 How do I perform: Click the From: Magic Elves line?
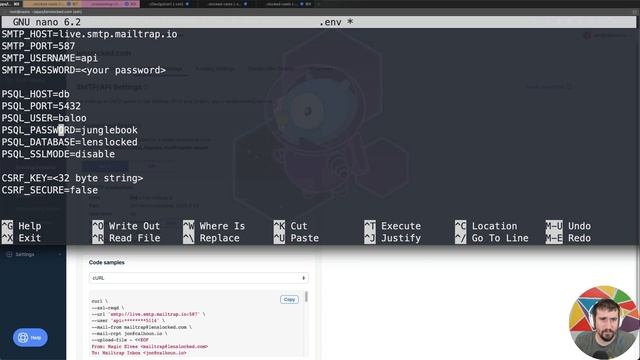150,347
